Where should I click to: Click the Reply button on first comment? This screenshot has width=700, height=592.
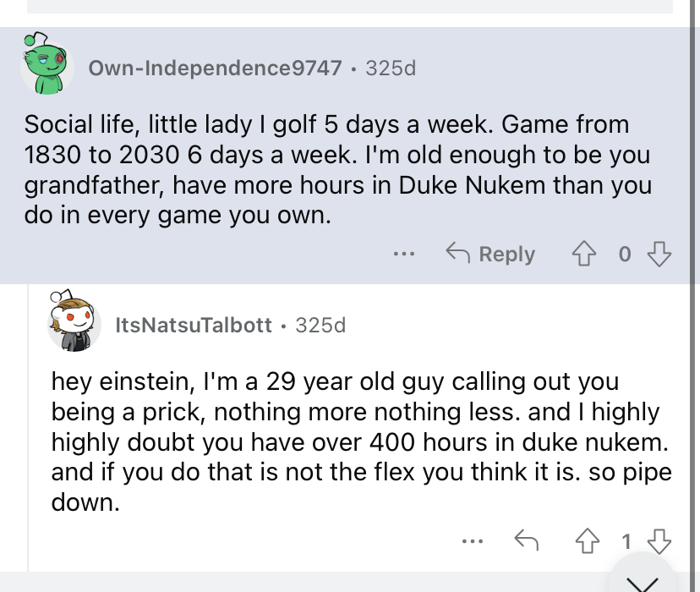[x=490, y=254]
